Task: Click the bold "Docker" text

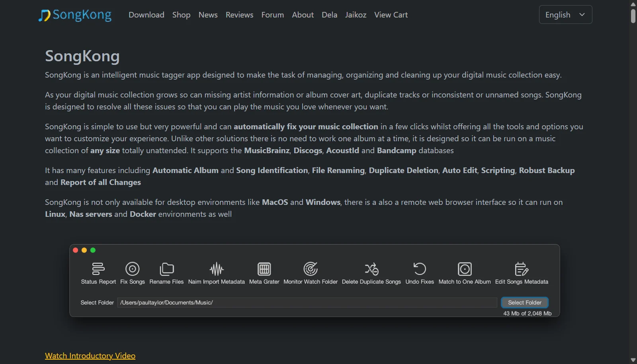Action: click(143, 214)
